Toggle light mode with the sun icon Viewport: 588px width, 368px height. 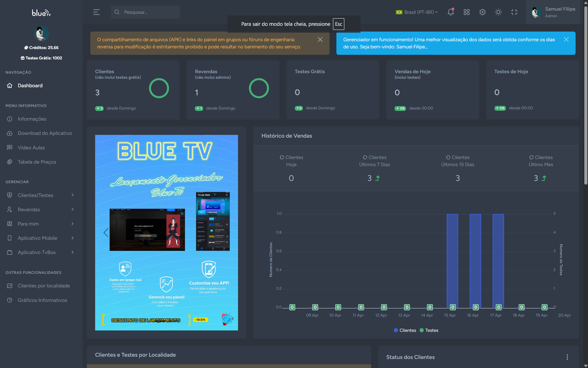[498, 12]
